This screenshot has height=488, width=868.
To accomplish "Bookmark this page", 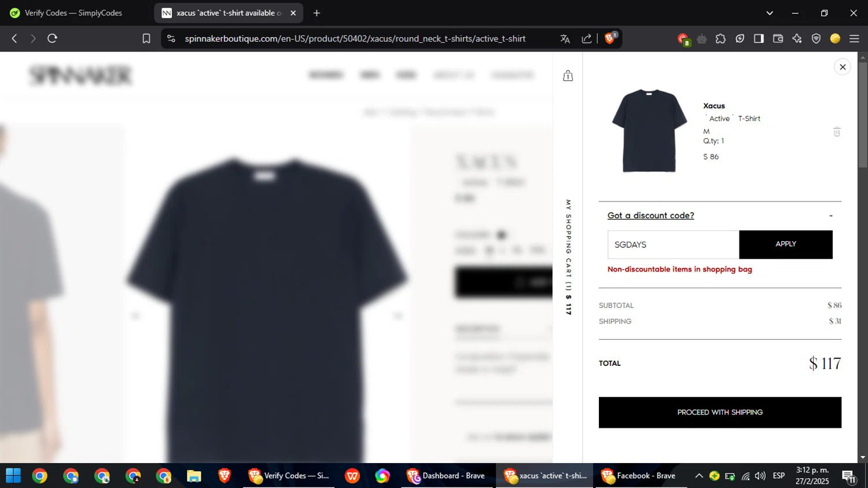I will [x=146, y=39].
